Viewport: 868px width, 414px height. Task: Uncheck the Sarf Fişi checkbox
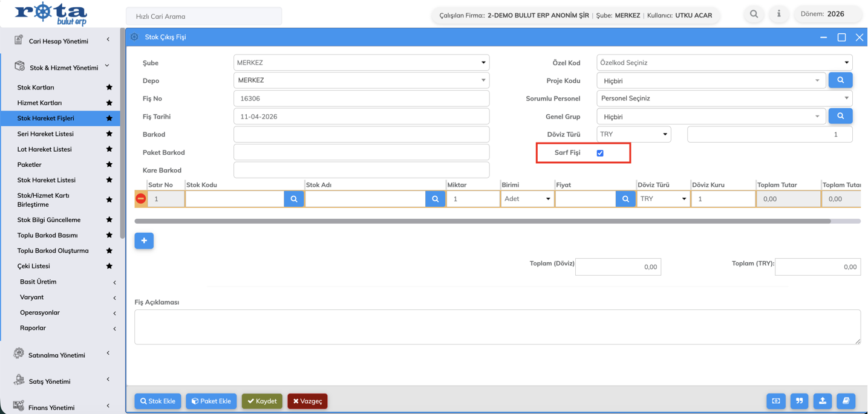600,153
